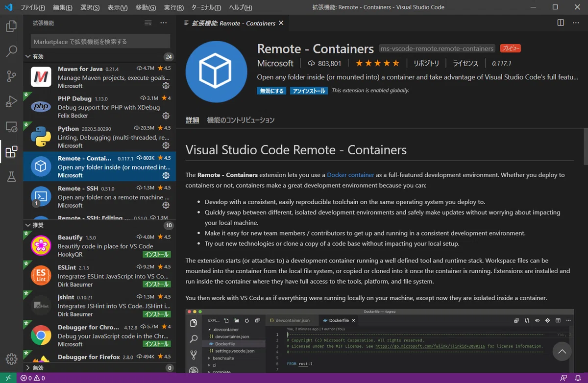
Task: Open the Search view in activity bar
Action: coord(11,51)
